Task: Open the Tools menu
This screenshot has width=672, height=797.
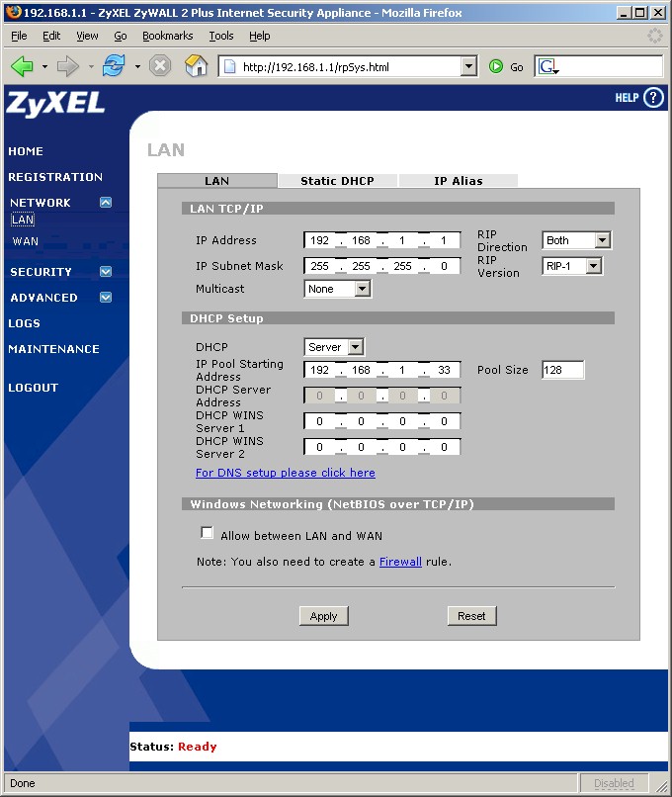Action: point(221,36)
